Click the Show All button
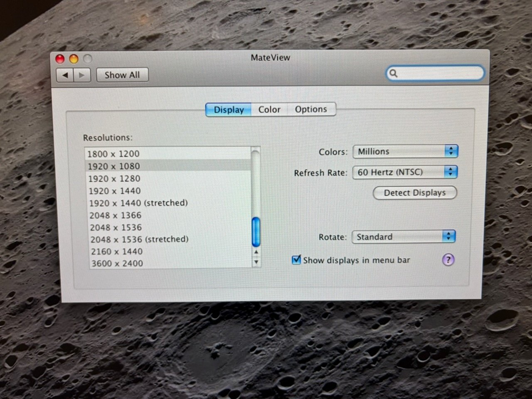Image resolution: width=532 pixels, height=399 pixels. (x=122, y=75)
